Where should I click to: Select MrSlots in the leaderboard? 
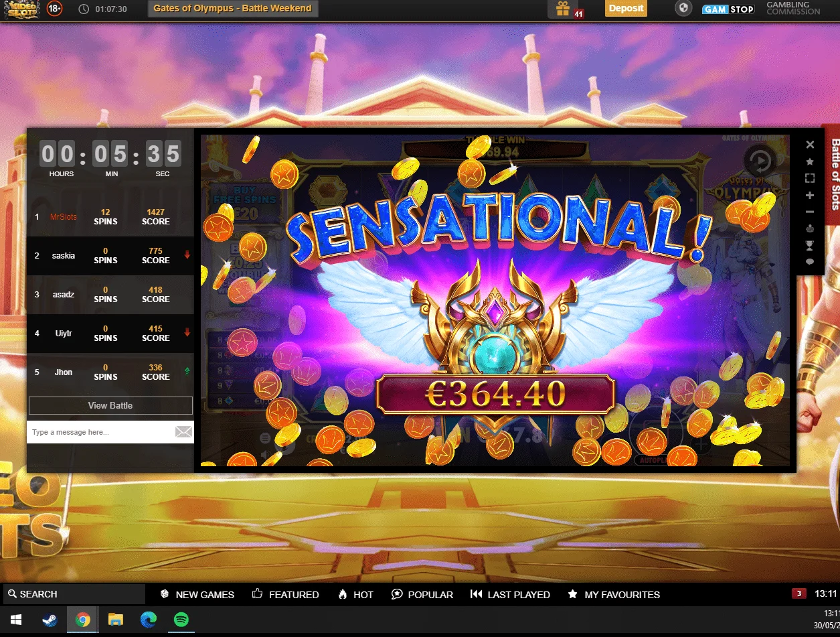(x=64, y=217)
